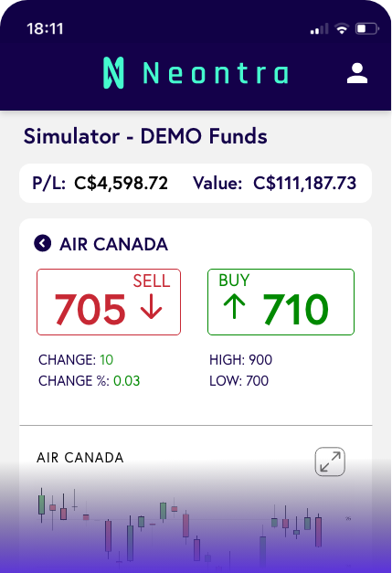Open the user profile icon

pos(357,73)
